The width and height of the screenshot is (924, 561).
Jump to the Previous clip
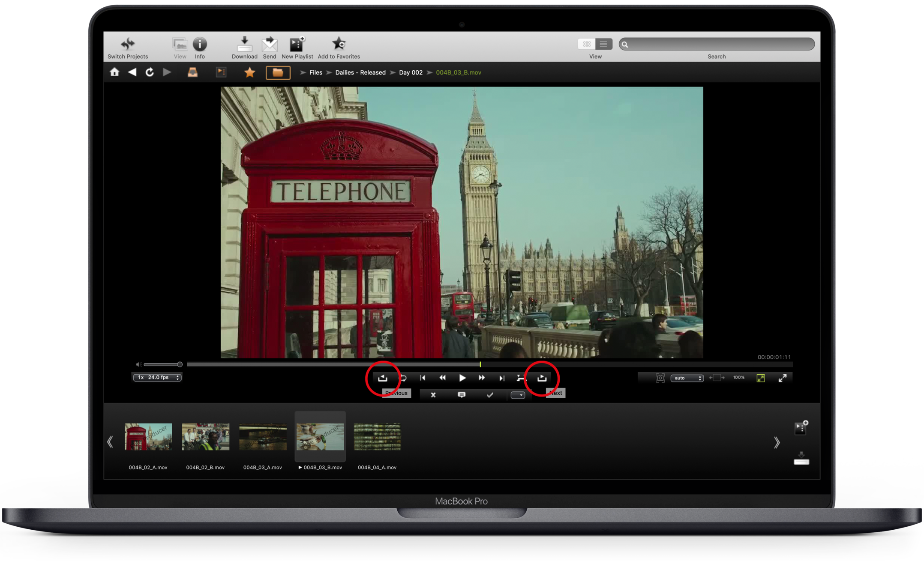pos(383,378)
